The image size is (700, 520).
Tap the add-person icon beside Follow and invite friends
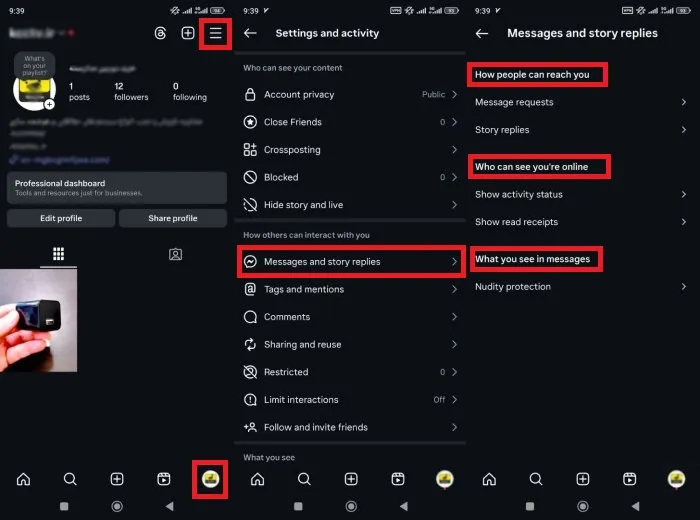tap(250, 427)
